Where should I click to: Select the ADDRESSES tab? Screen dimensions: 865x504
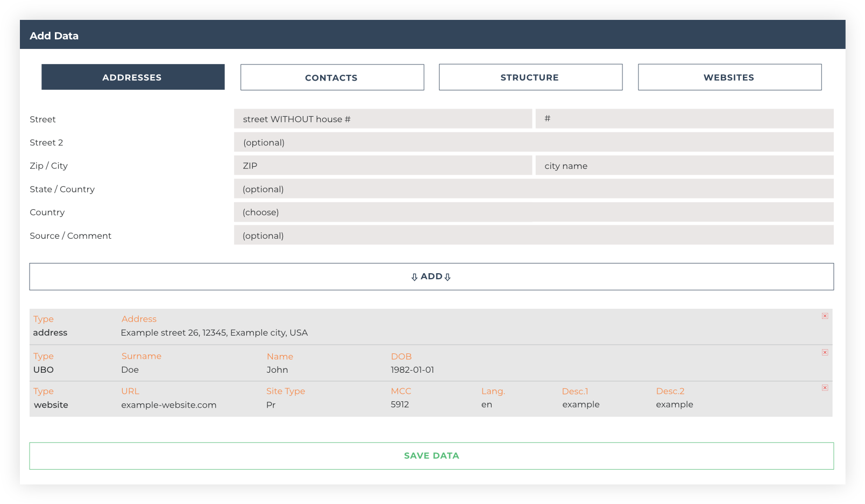click(133, 77)
